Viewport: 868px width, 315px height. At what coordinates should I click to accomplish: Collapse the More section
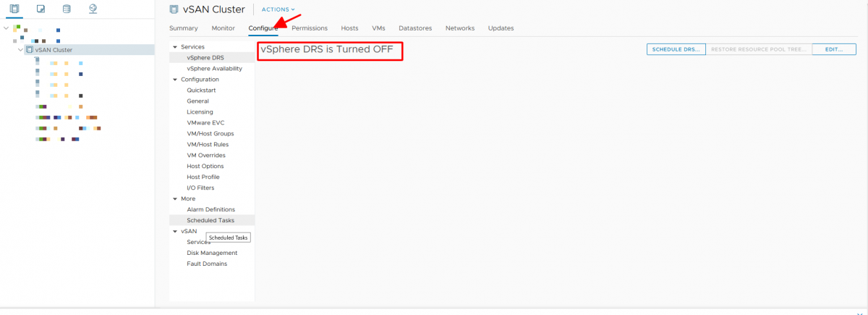click(174, 198)
